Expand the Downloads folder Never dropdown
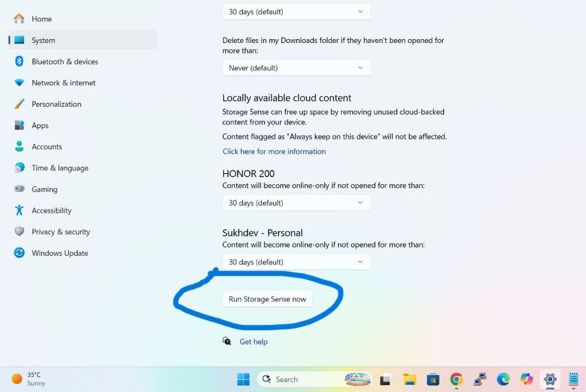The height and width of the screenshot is (392, 586). [x=296, y=68]
